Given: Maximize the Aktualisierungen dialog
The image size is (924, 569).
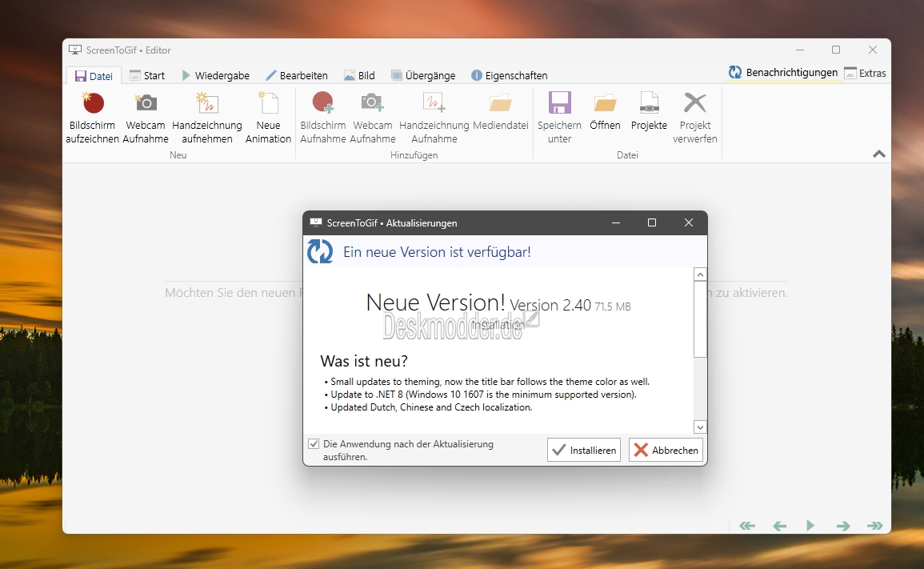Looking at the screenshot, I should (x=652, y=222).
